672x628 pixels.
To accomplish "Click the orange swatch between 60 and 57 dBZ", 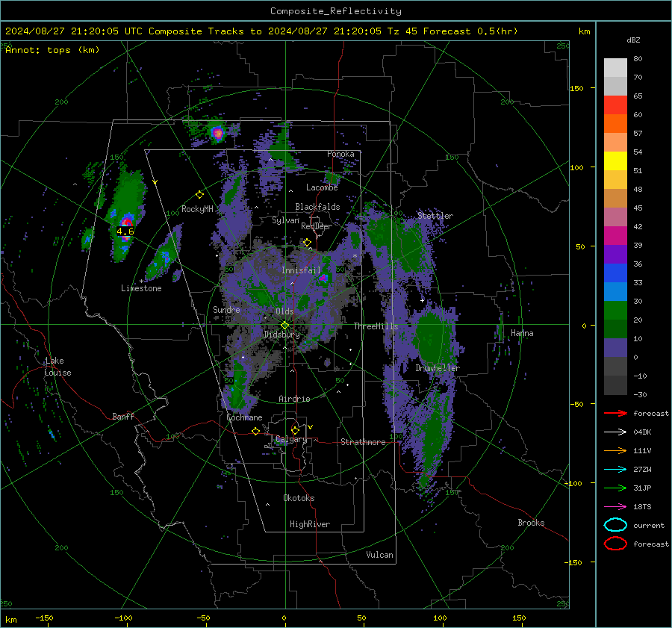I will [615, 124].
